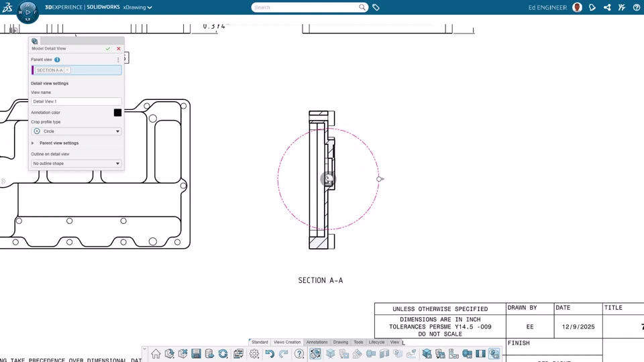The width and height of the screenshot is (644, 362).
Task: Open the Crop profile type Circle dropdown
Action: pyautogui.click(x=76, y=131)
